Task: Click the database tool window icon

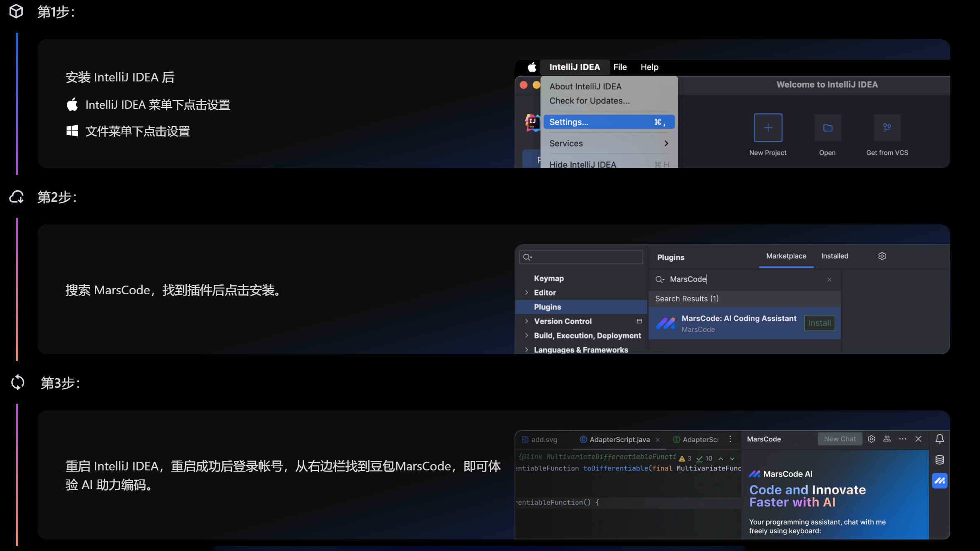Action: pos(939,460)
